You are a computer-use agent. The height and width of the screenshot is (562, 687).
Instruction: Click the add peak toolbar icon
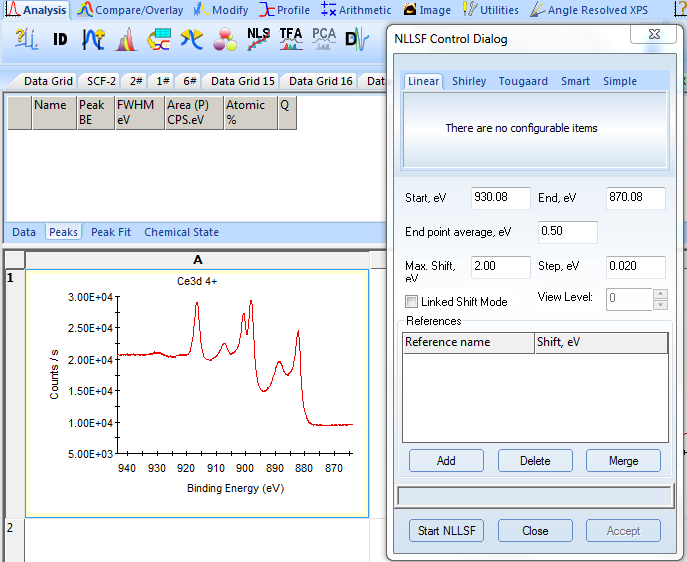pyautogui.click(x=93, y=40)
